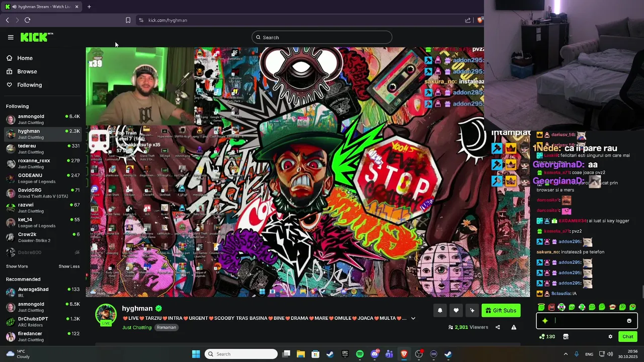Image resolution: width=644 pixels, height=362 pixels.
Task: Report stream with warning triangle icon
Action: click(514, 327)
